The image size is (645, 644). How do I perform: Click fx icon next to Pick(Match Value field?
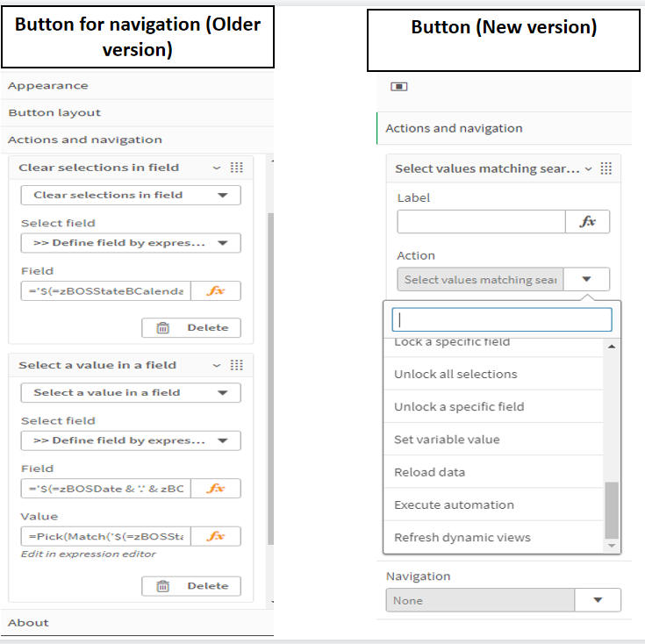point(216,536)
